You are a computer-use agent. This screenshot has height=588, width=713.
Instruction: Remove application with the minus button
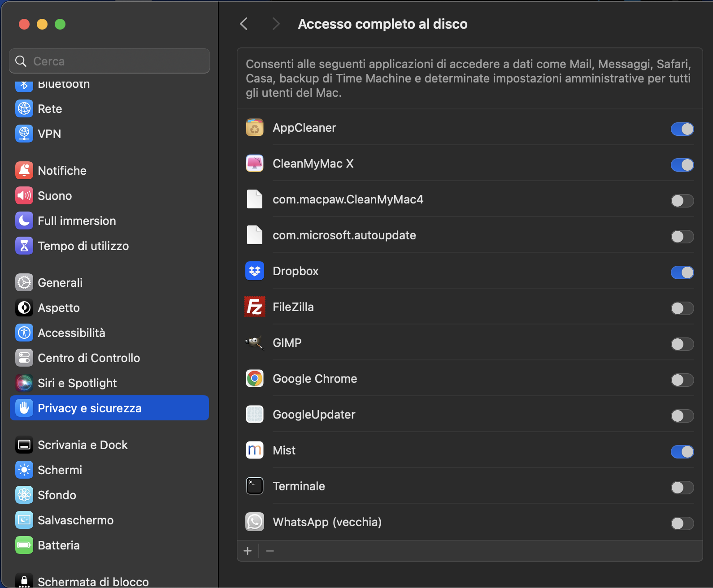click(270, 551)
